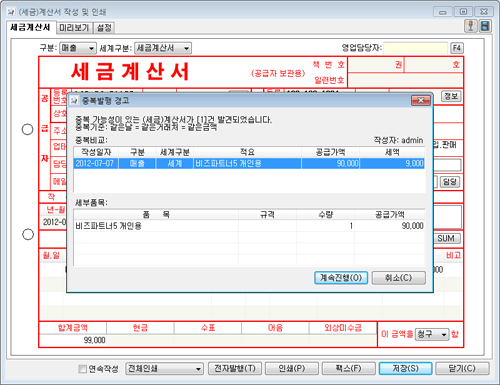This screenshot has width=500, height=385.
Task: Click the 세액 column header
Action: [x=392, y=152]
